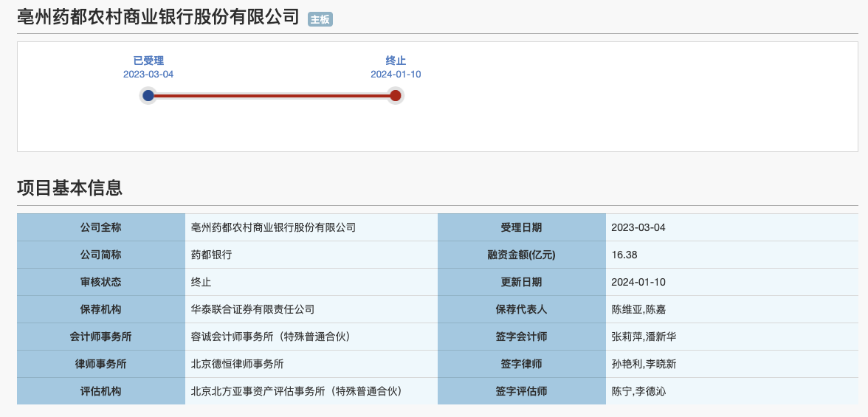
Task: Click the value 药都银行
Action: coord(211,255)
